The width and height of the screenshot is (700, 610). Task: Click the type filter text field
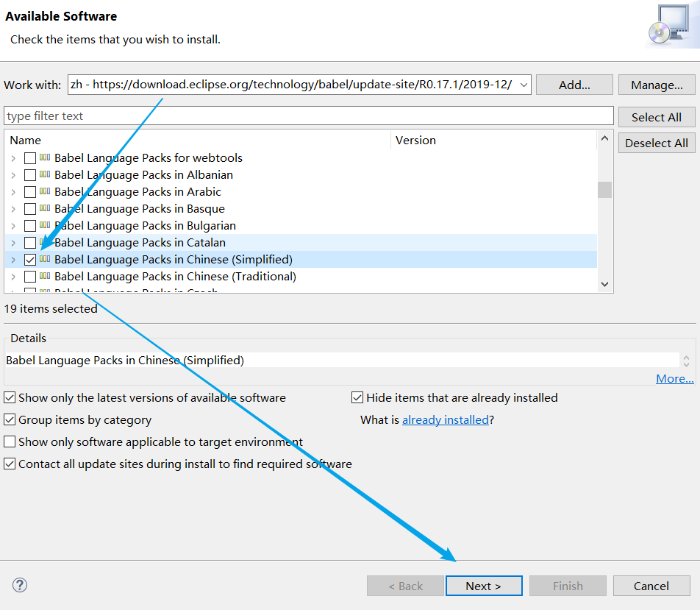(308, 116)
